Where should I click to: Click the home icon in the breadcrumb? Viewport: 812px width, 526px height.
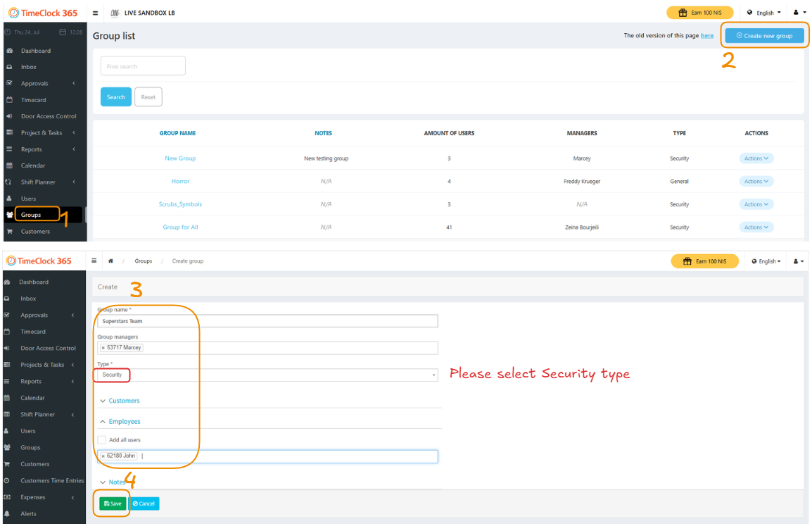pyautogui.click(x=110, y=261)
